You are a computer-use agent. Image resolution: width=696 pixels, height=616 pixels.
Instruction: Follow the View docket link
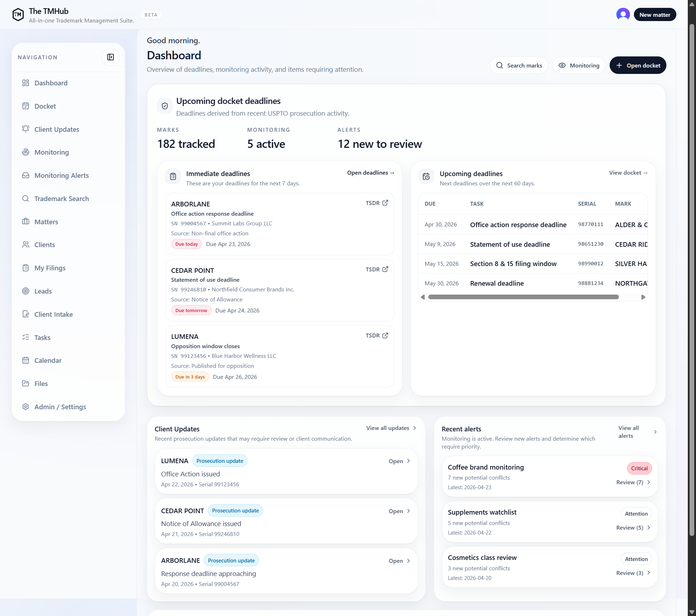[628, 172]
